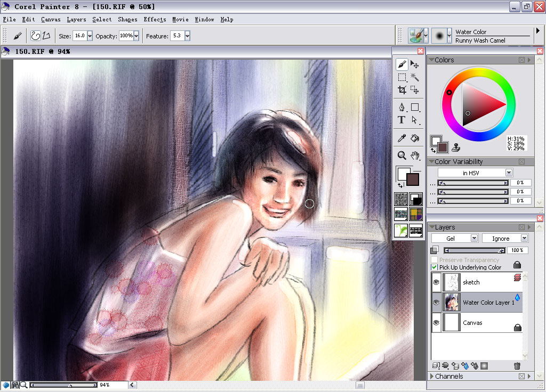This screenshot has height=392, width=546.
Task: Open the Movie menu
Action: pos(180,20)
